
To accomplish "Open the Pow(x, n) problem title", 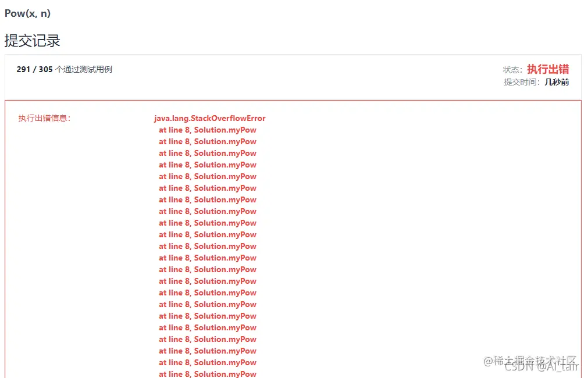I will click(x=27, y=13).
